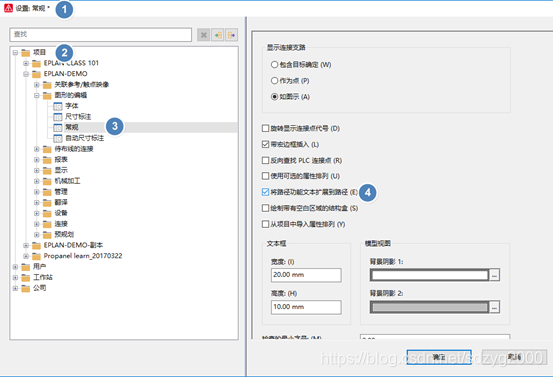Expand the 关联参考/触点映像 node
This screenshot has width=553, height=377.
pyautogui.click(x=37, y=85)
